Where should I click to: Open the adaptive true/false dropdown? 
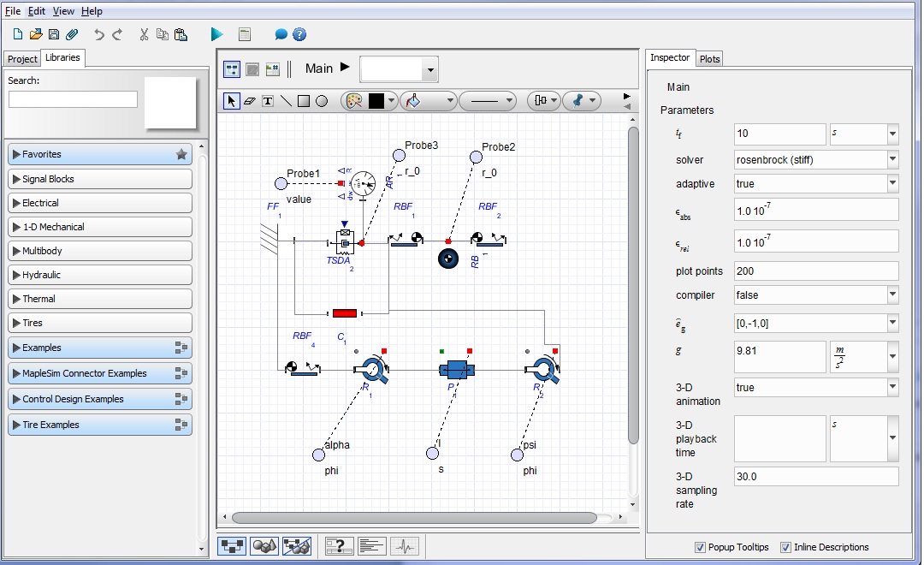click(892, 184)
